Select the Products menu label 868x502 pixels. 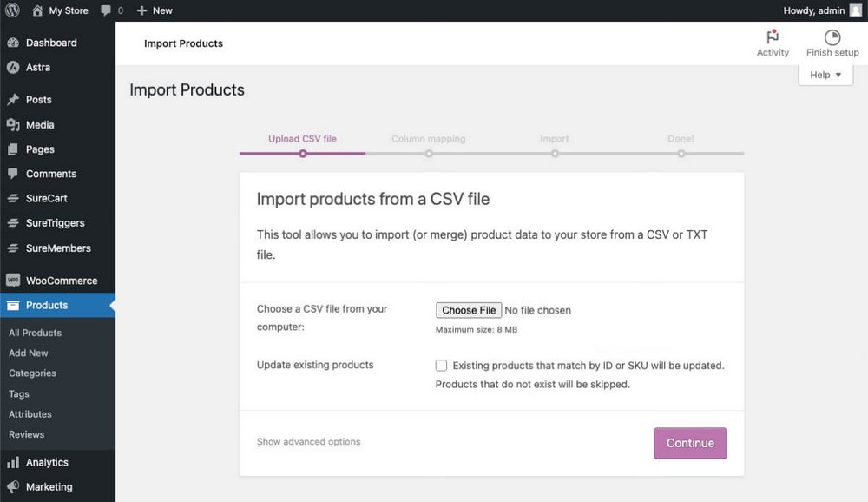[47, 306]
